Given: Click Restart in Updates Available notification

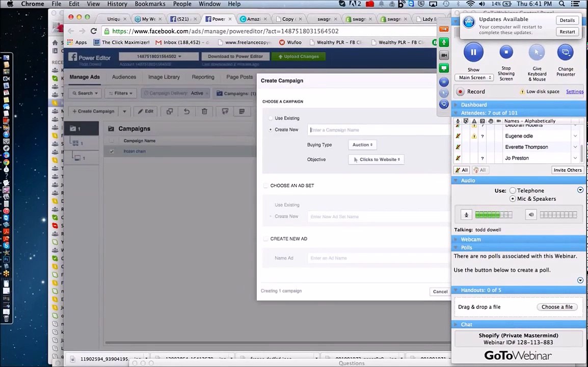Looking at the screenshot, I should 567,32.
